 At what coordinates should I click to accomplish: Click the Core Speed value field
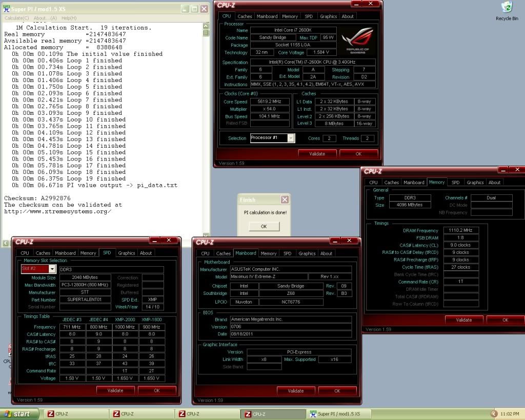point(270,102)
